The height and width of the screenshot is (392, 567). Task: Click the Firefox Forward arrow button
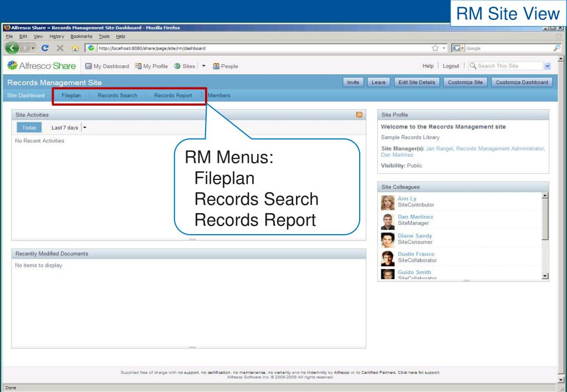24,48
